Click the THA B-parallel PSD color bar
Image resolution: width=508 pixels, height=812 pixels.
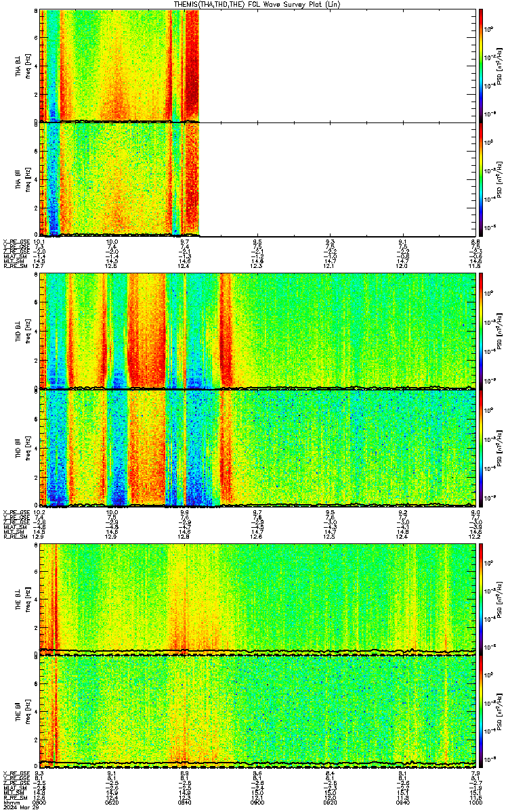481,179
